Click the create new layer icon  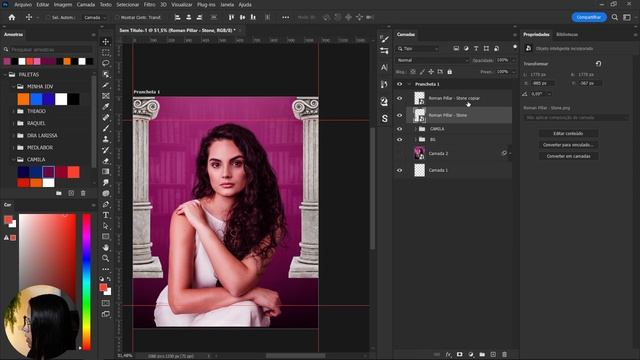tap(493, 354)
